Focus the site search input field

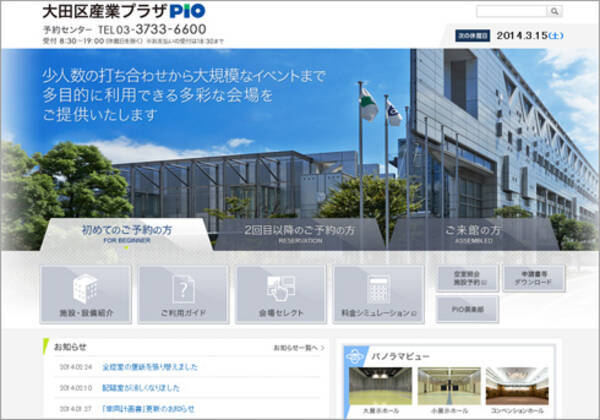click(512, 11)
